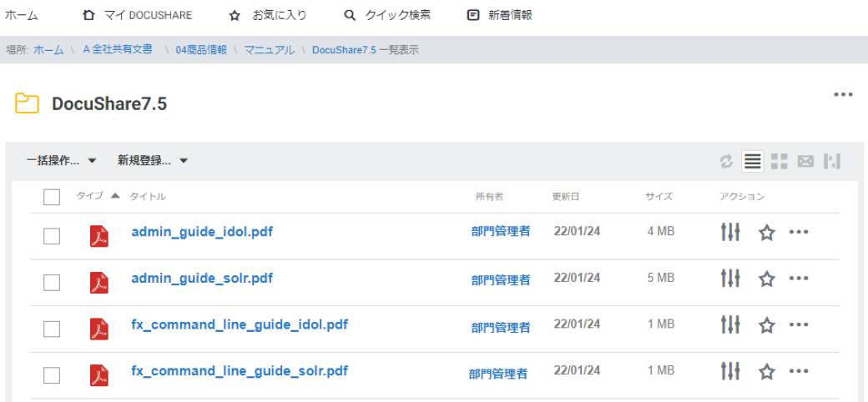The width and height of the screenshot is (868, 402).
Task: Open folder options ellipsis for DocuShare7.5
Action: 843,94
